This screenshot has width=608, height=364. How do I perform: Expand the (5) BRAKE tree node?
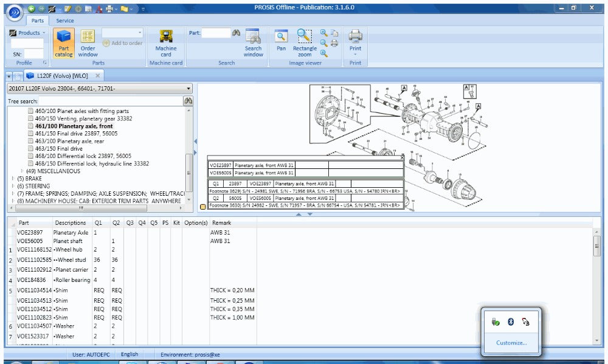13,179
